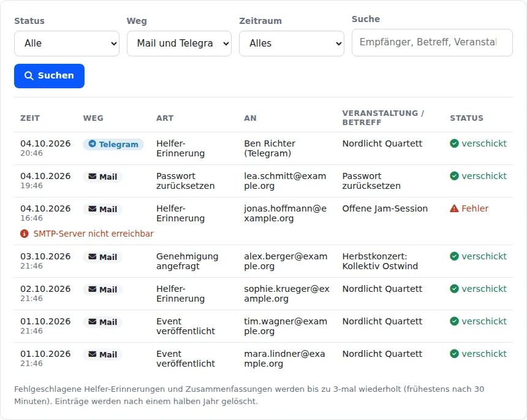This screenshot has height=420, width=527.
Task: Click recipient lea.schmitt@example.org
Action: [x=285, y=181]
